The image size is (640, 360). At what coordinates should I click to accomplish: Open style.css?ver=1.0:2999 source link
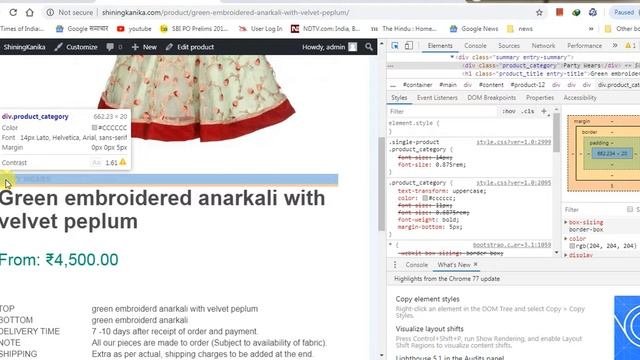tap(513, 142)
